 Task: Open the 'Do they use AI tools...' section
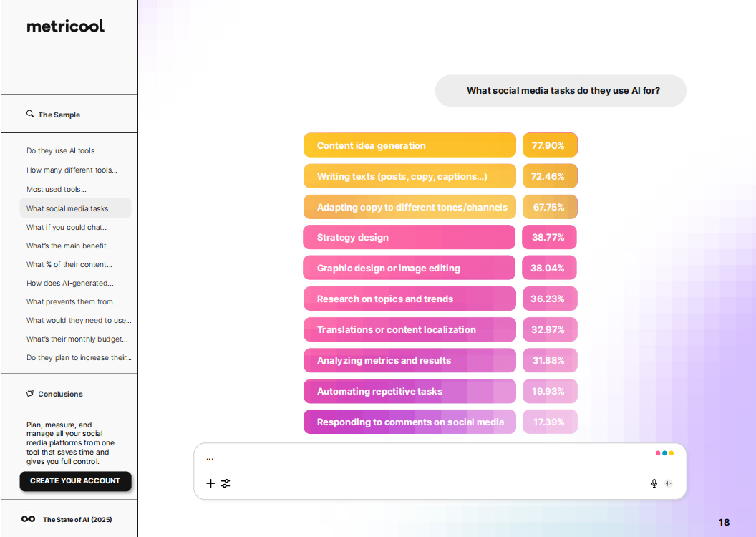click(63, 151)
